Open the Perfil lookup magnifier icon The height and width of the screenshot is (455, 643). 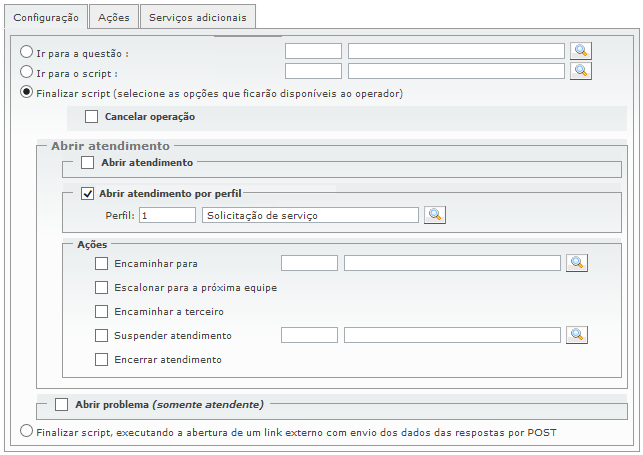click(x=435, y=215)
